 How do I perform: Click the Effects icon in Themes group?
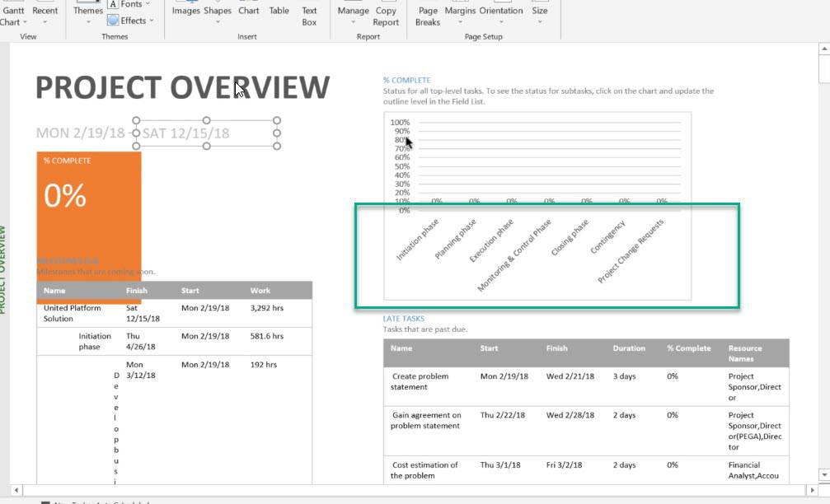113,21
